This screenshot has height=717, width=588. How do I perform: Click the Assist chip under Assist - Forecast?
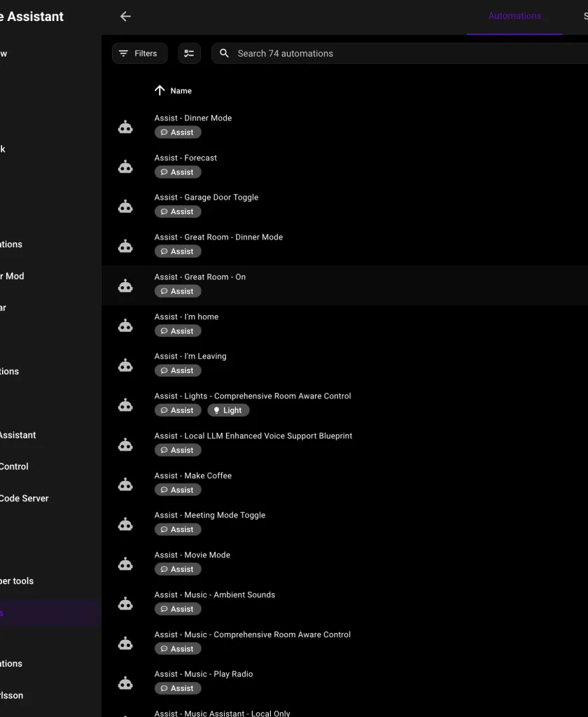coord(177,172)
